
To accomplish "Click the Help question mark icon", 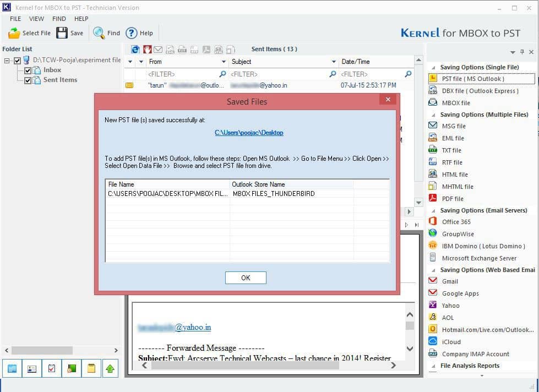I will 132,33.
